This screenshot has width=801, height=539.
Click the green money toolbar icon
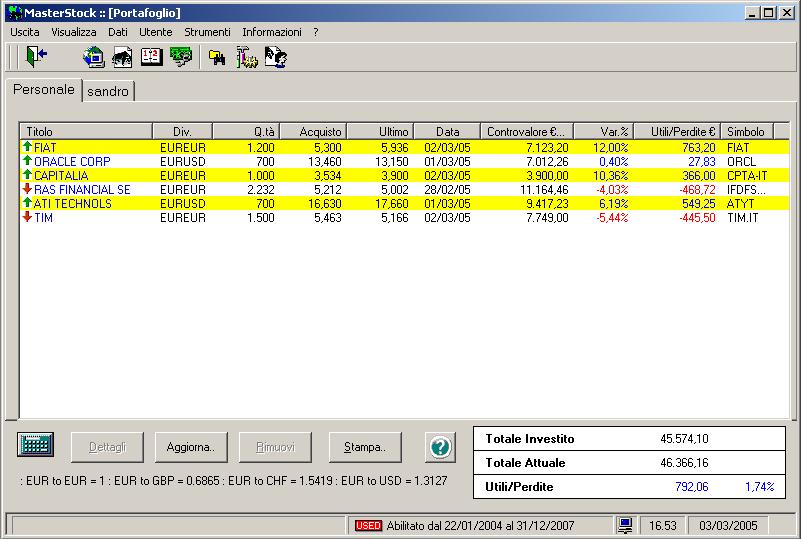pos(181,57)
